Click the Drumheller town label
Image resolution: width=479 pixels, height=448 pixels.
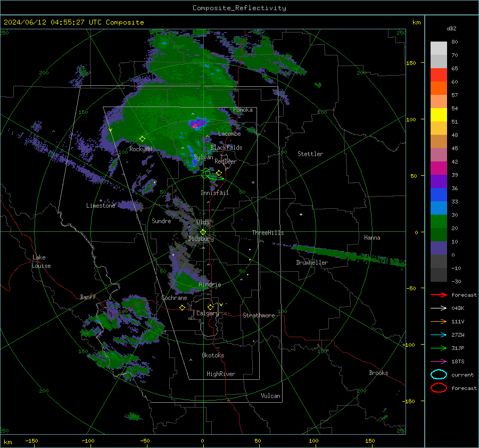point(312,263)
